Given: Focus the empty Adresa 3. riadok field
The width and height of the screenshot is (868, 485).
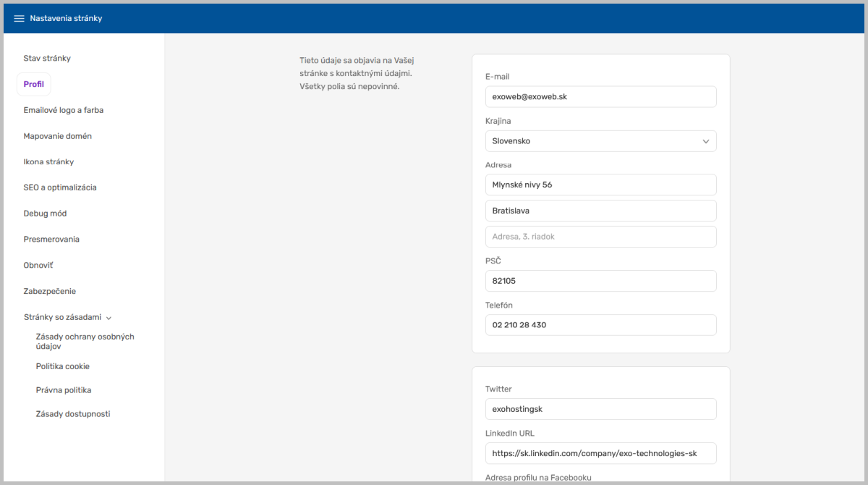Looking at the screenshot, I should 601,237.
